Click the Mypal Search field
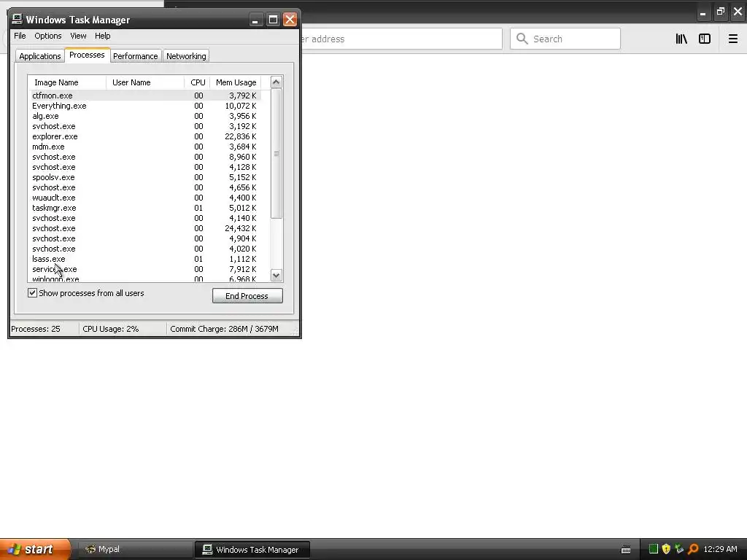 coord(565,39)
